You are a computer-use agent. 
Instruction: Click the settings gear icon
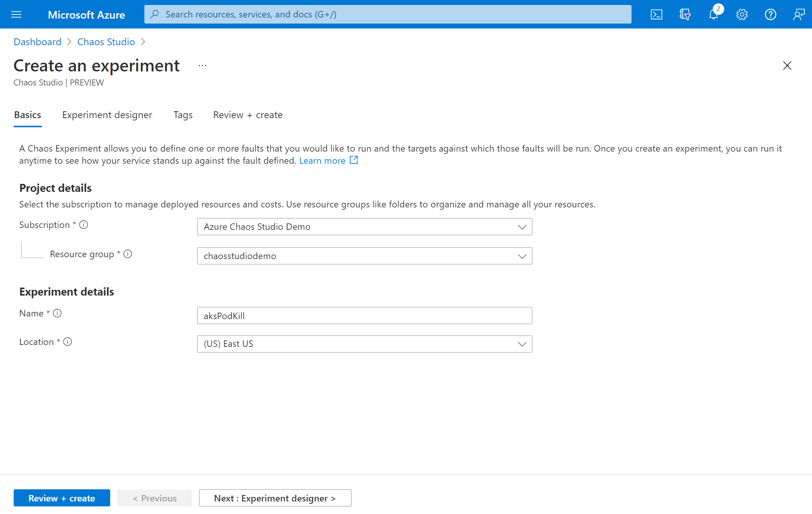click(x=742, y=14)
